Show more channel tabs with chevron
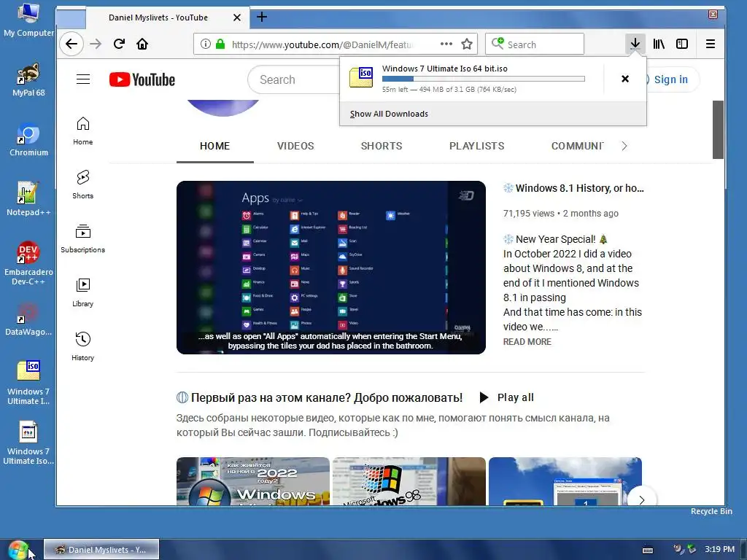The height and width of the screenshot is (560, 747). [x=624, y=146]
